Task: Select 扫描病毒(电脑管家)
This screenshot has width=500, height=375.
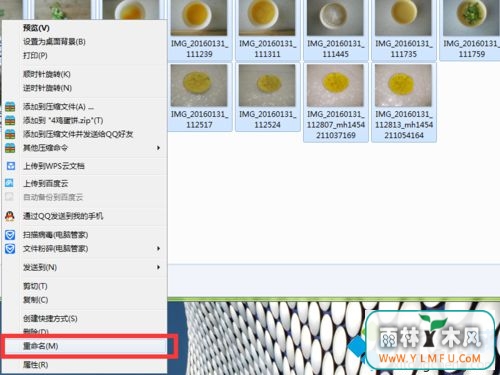Action: tap(55, 235)
